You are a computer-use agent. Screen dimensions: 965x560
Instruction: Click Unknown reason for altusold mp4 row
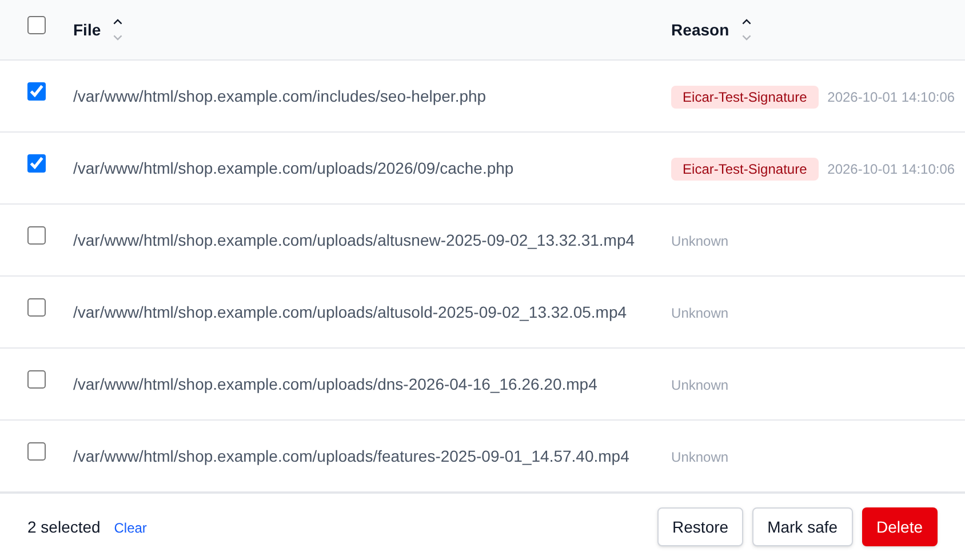tap(700, 313)
